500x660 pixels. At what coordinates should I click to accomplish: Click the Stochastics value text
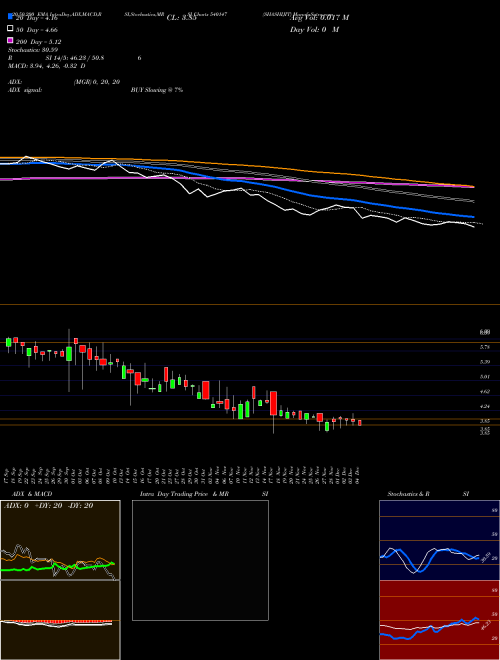[33, 50]
